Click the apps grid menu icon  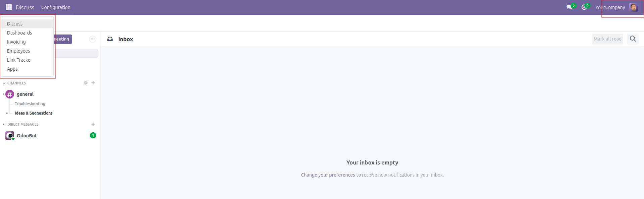(9, 7)
